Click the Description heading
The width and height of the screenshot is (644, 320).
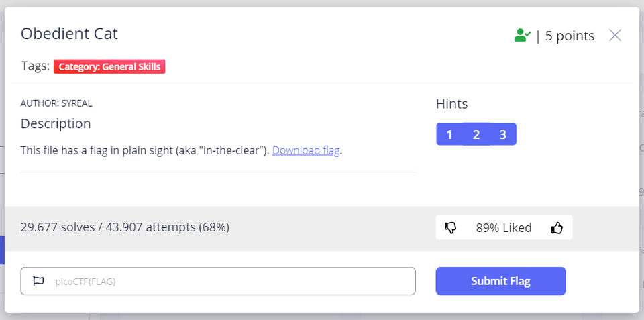[x=56, y=123]
